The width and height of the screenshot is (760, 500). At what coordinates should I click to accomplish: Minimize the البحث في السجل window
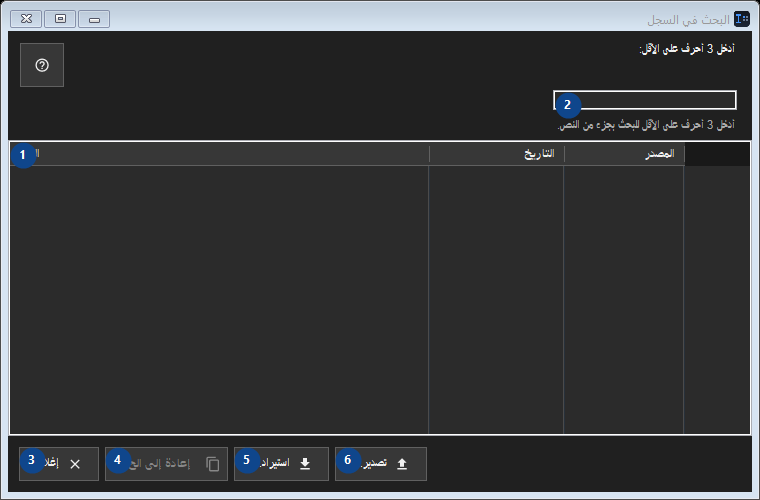94,19
